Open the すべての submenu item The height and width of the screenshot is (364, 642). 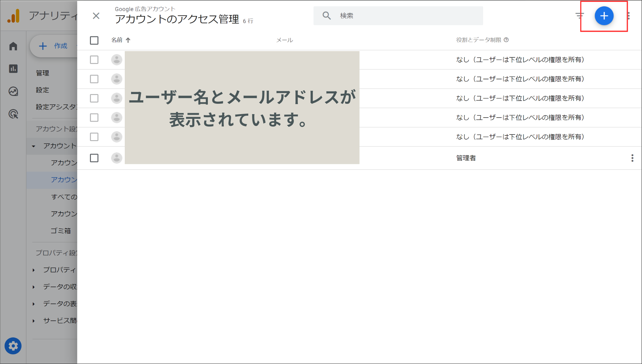64,197
